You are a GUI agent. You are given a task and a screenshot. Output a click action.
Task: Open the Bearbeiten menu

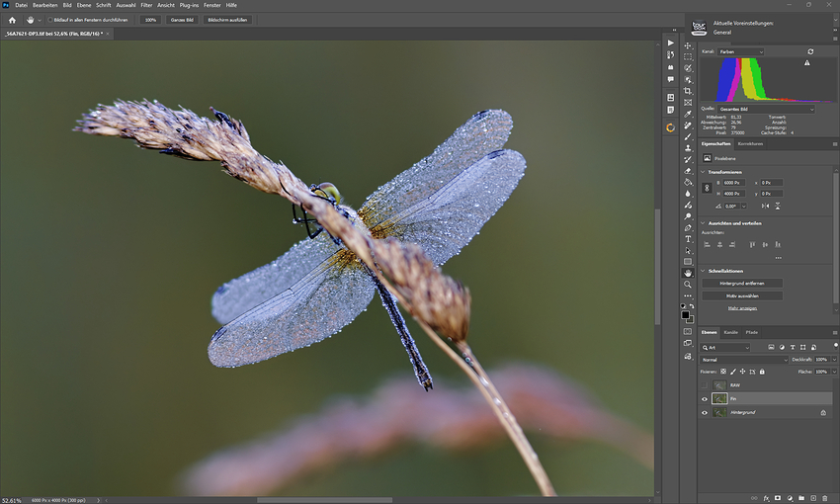pos(45,5)
